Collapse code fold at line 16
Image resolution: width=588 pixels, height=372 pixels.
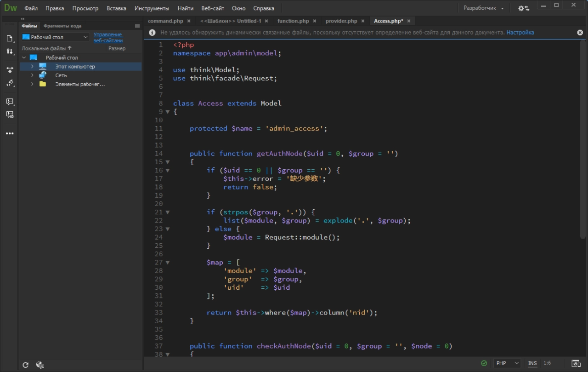coord(168,170)
